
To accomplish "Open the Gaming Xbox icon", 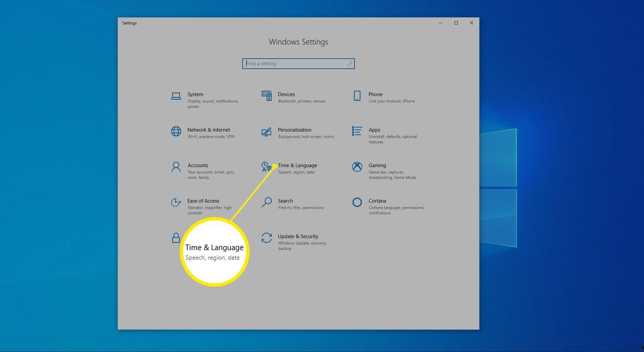I will tap(357, 167).
